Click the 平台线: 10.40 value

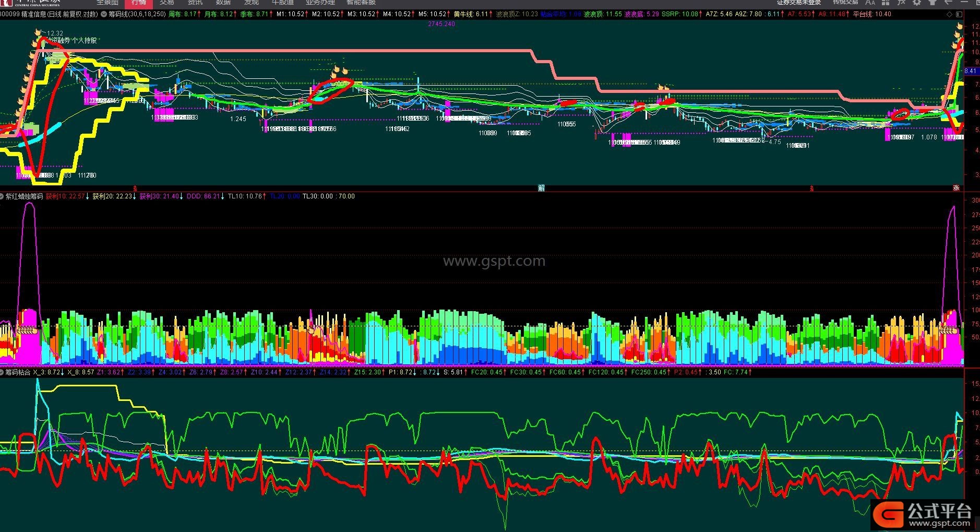point(872,14)
